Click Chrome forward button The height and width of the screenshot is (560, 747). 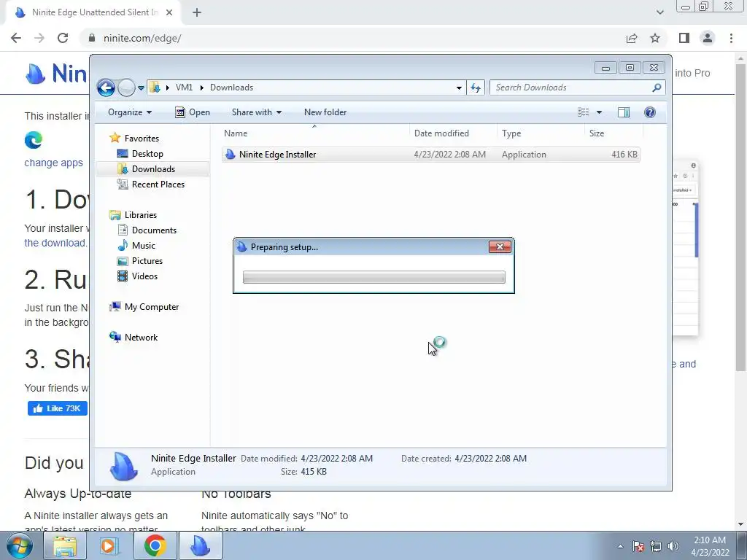click(x=39, y=38)
